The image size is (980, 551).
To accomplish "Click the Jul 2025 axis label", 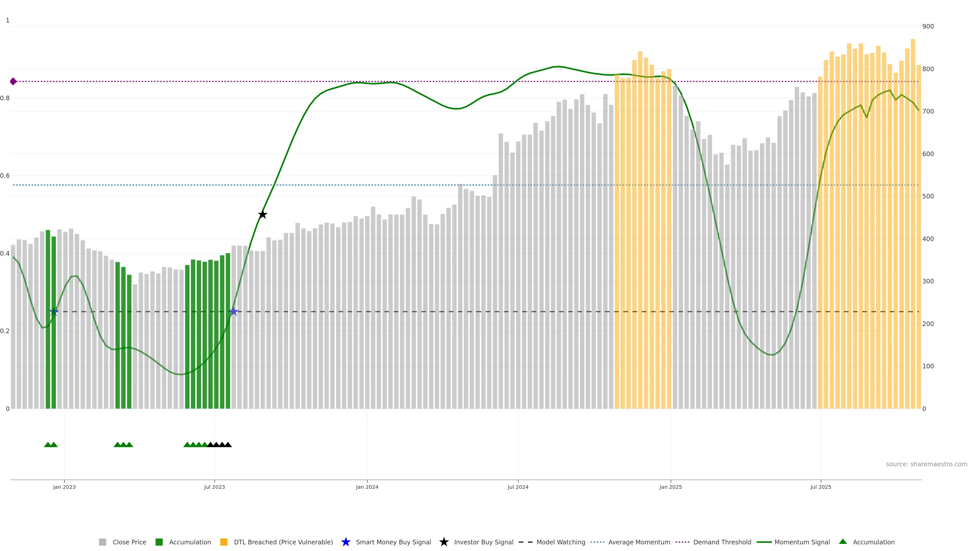I will 820,487.
